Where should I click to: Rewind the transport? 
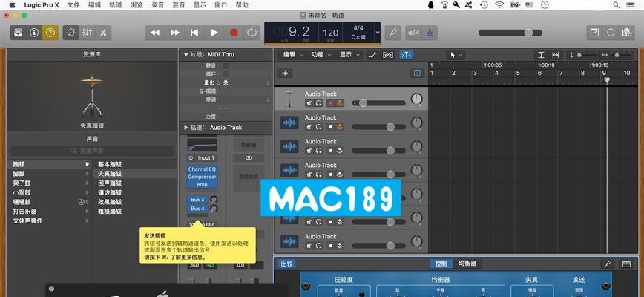click(155, 33)
